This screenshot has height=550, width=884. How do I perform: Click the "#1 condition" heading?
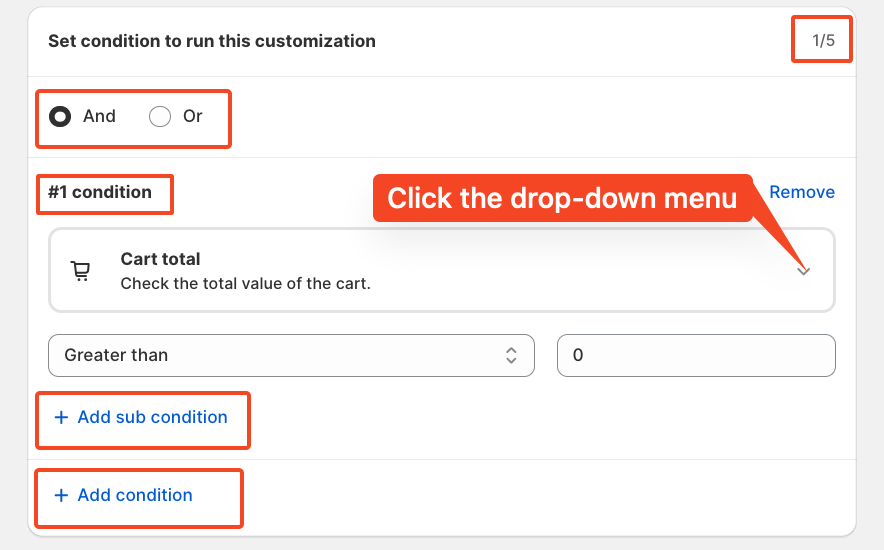[x=100, y=192]
